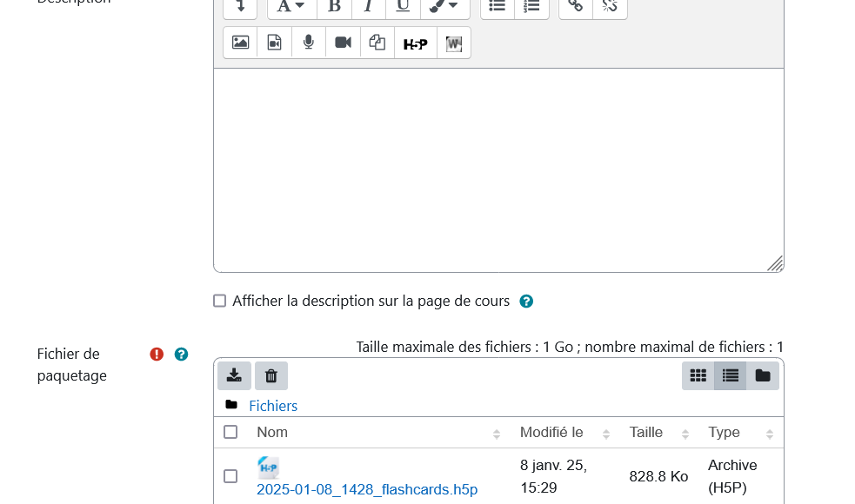Insert H5P content in editor
Viewport: 855px width, 504px height.
point(416,43)
